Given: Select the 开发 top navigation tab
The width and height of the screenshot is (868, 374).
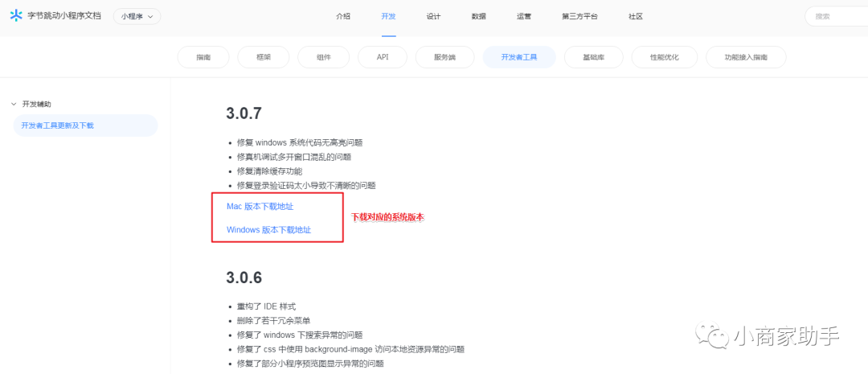Looking at the screenshot, I should click(389, 17).
